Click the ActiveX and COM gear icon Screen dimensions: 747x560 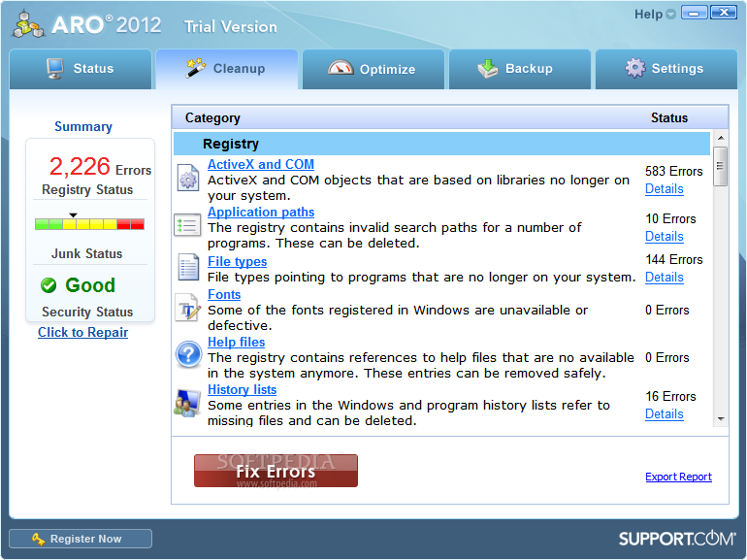(188, 178)
